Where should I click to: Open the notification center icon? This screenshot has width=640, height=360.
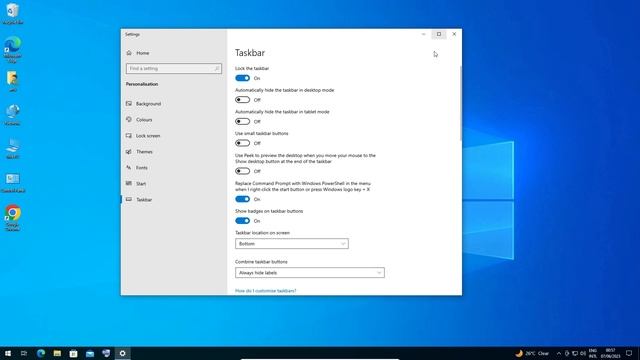(629, 353)
